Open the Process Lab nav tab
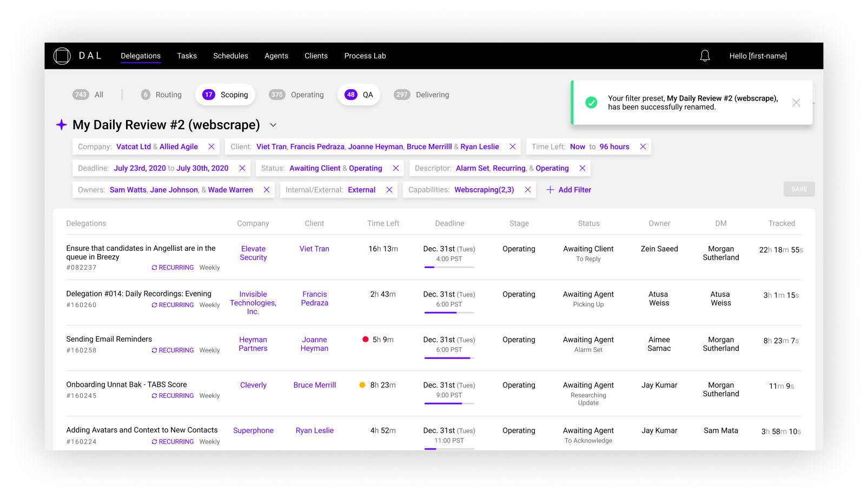This screenshot has width=868, height=497. pyautogui.click(x=365, y=56)
